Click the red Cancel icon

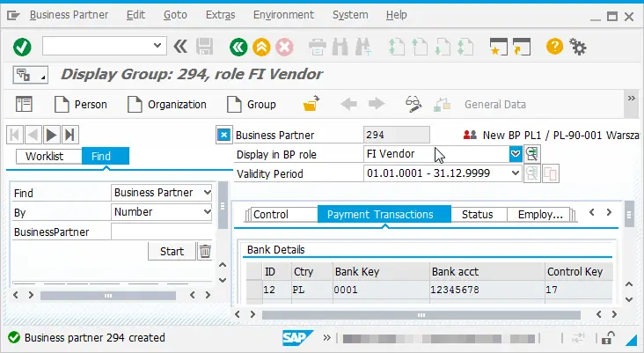click(x=285, y=47)
